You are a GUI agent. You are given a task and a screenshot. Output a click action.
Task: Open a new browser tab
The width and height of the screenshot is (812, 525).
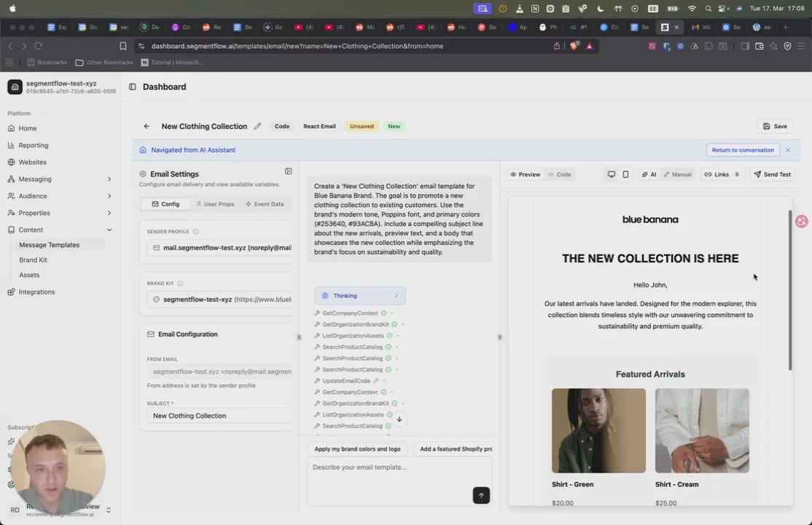785,27
